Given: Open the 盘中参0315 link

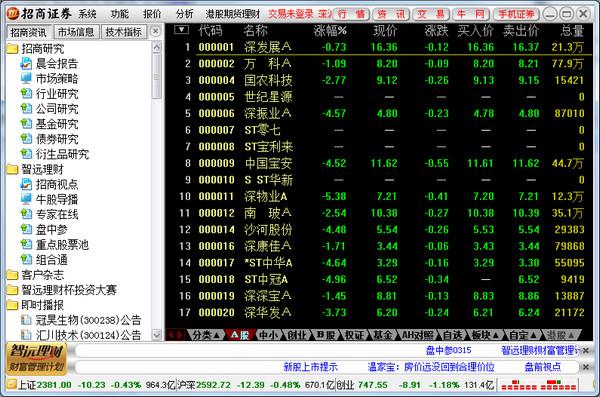Looking at the screenshot, I should [x=448, y=350].
